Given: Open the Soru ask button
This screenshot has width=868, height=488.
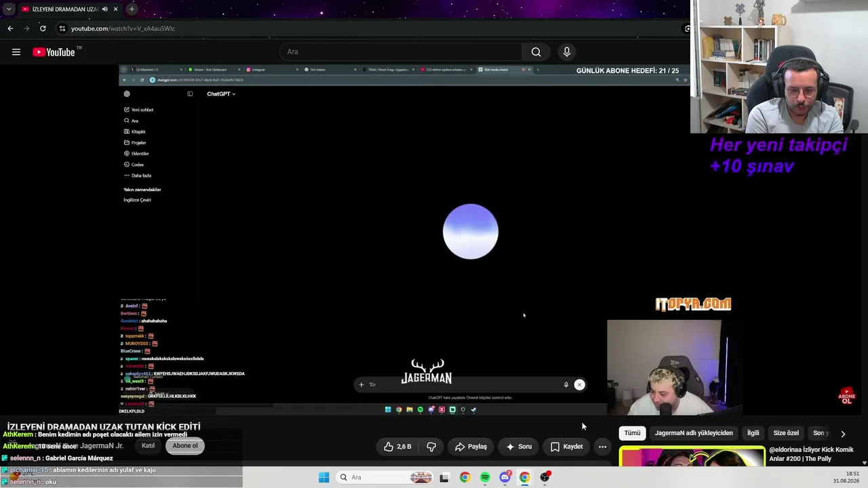Looking at the screenshot, I should (x=519, y=447).
